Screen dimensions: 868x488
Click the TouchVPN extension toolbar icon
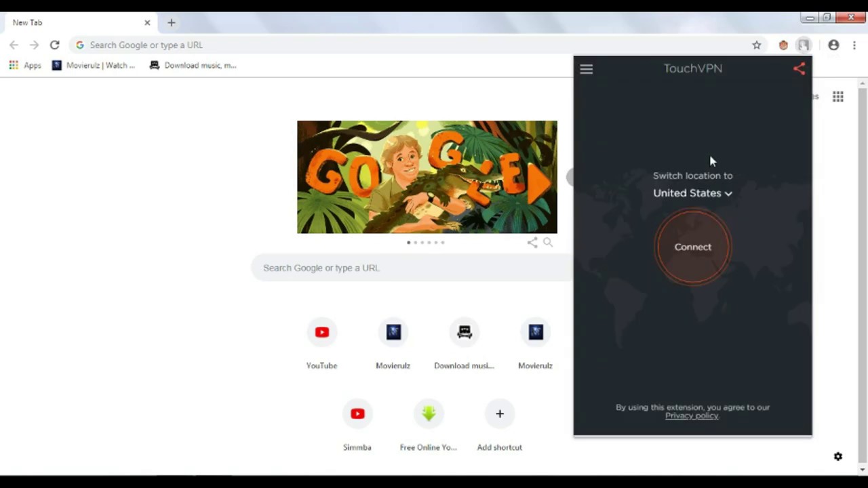click(804, 45)
